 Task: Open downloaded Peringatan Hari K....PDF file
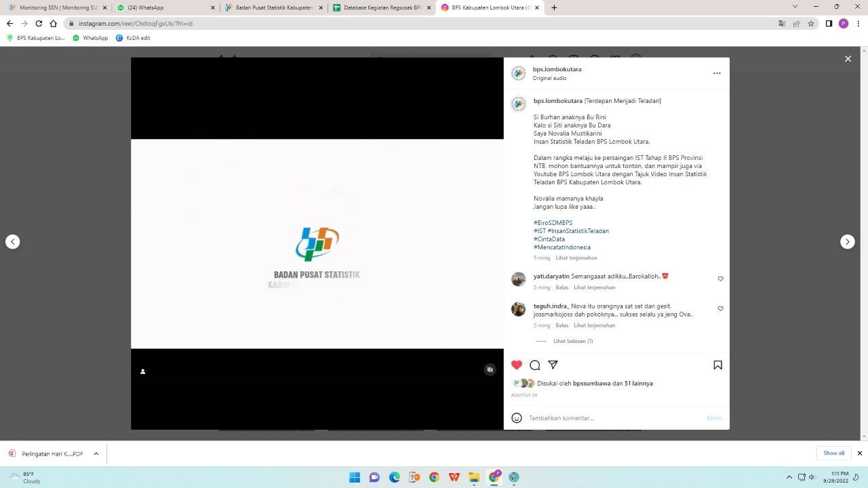click(x=46, y=453)
